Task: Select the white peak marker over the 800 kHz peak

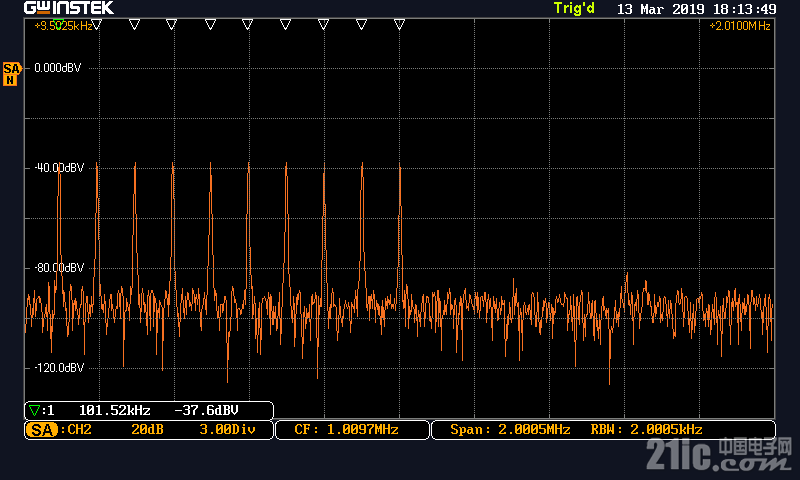Action: pos(323,24)
